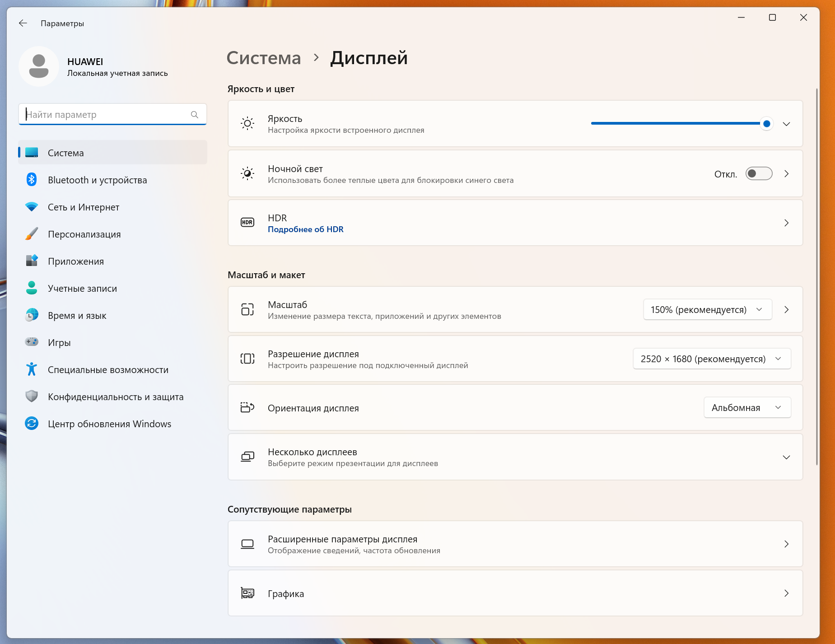The height and width of the screenshot is (644, 835).
Task: Click the Графика graphics card icon
Action: coord(247,593)
